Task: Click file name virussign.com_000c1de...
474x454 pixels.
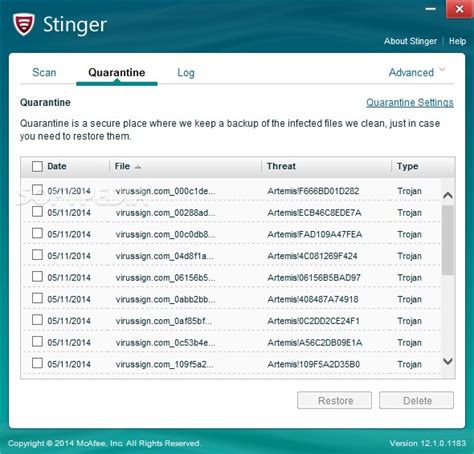Action: coord(165,191)
